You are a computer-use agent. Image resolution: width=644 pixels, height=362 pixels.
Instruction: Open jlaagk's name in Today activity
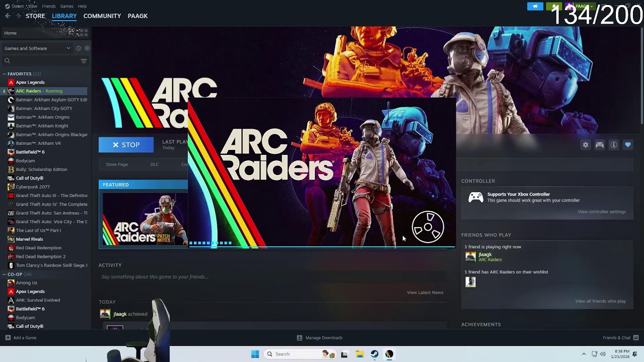[120, 314]
